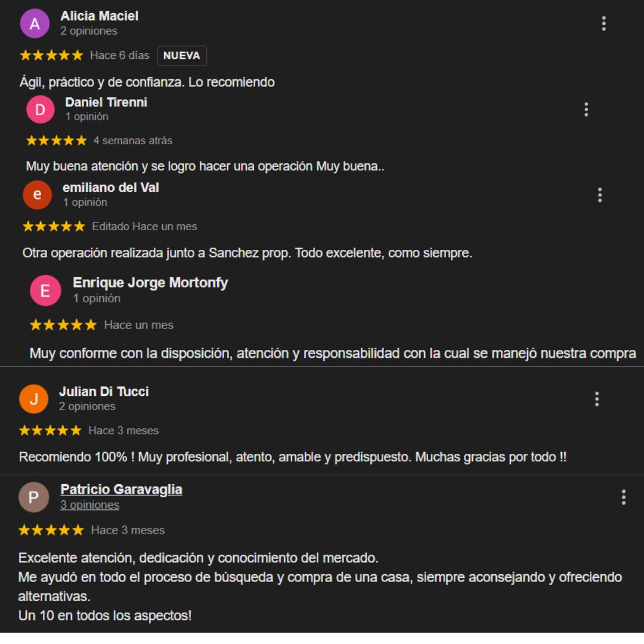The width and height of the screenshot is (644, 644).
Task: Click Daniel Tirenni's pink D avatar
Action: click(41, 109)
